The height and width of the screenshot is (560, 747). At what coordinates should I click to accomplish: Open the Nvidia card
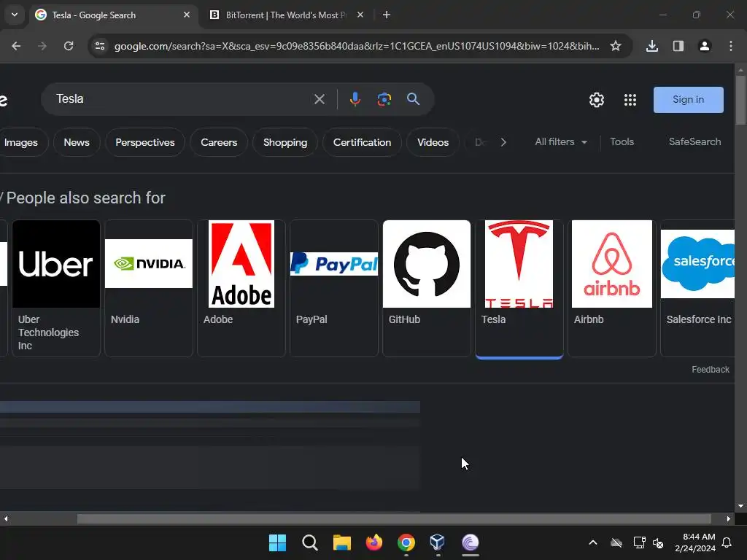tap(149, 288)
